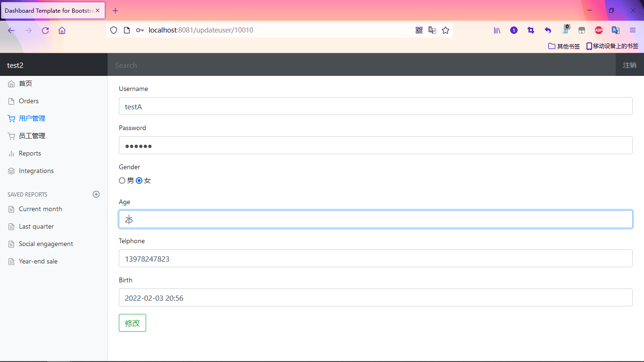Open the library bookshelf icon
644x362 pixels.
(497, 30)
